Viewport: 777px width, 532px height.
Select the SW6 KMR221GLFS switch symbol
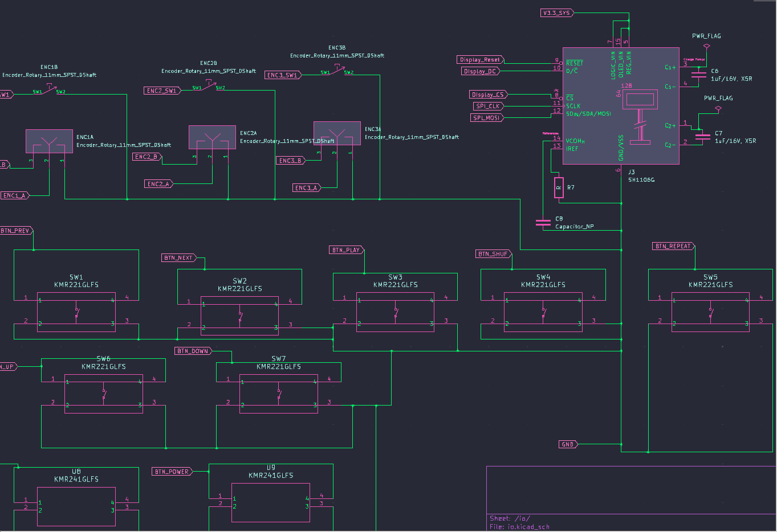tap(103, 394)
